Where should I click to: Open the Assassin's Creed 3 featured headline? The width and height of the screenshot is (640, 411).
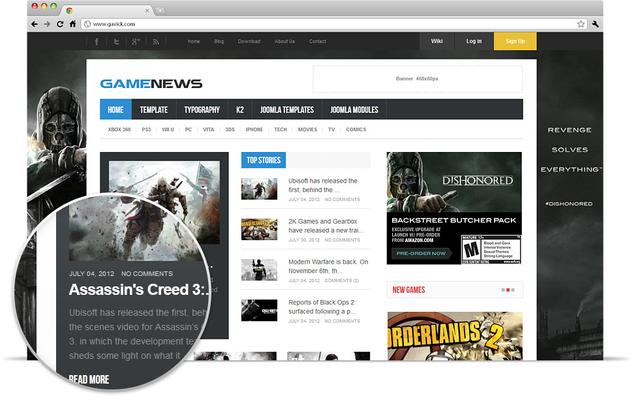139,289
